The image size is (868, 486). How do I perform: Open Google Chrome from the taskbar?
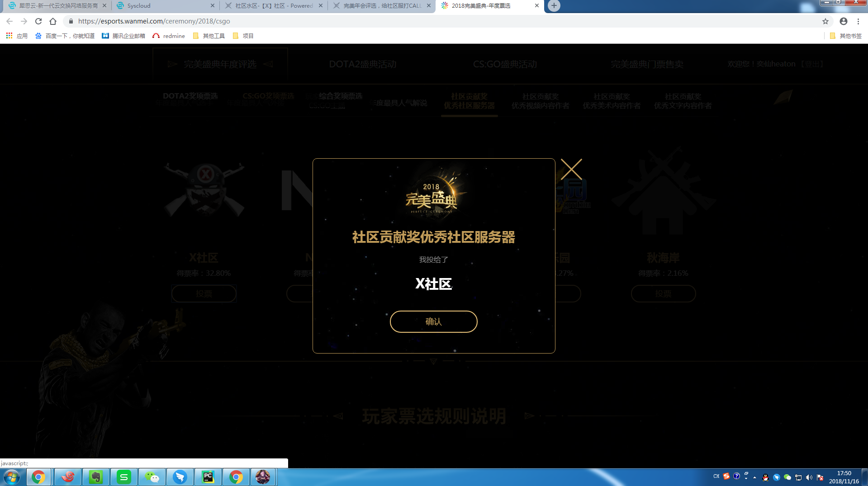click(39, 477)
